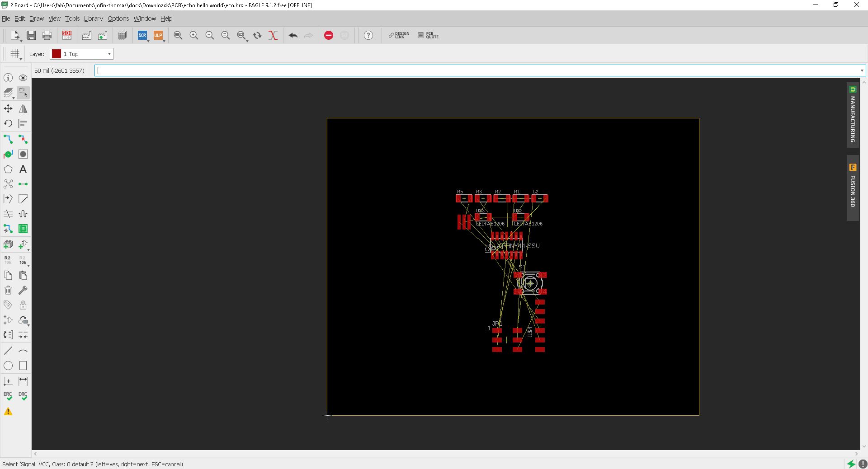Open the Fusion 360 side panel

pyautogui.click(x=853, y=188)
